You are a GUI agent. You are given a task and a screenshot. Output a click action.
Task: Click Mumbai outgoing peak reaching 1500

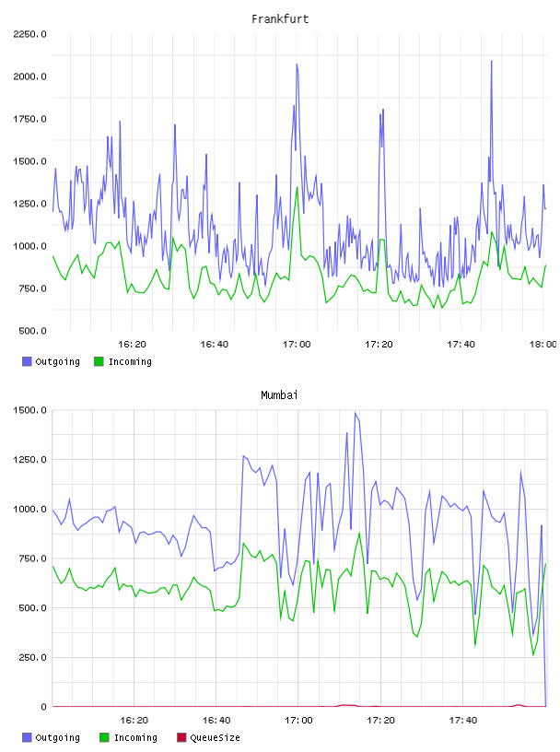[x=356, y=413]
